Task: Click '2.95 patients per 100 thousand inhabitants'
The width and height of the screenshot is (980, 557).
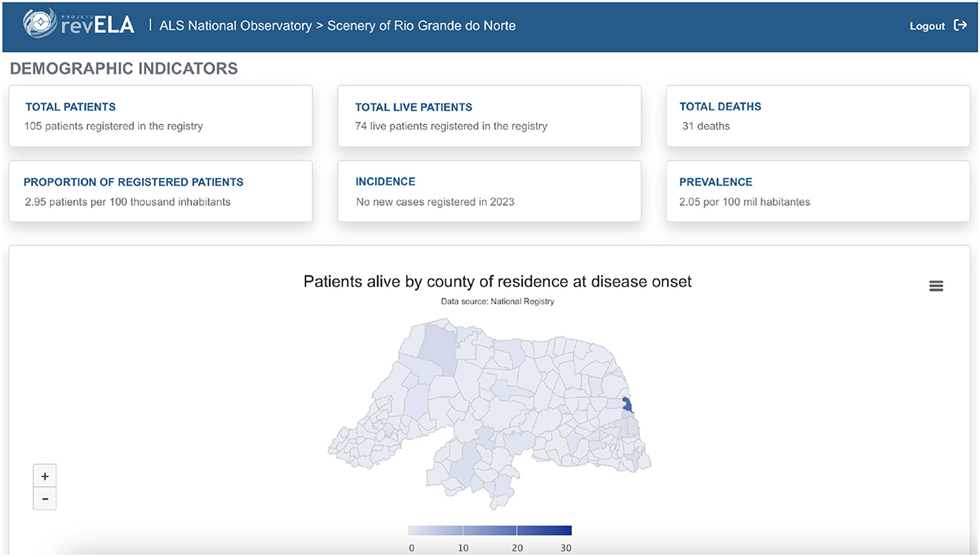Action: (127, 201)
